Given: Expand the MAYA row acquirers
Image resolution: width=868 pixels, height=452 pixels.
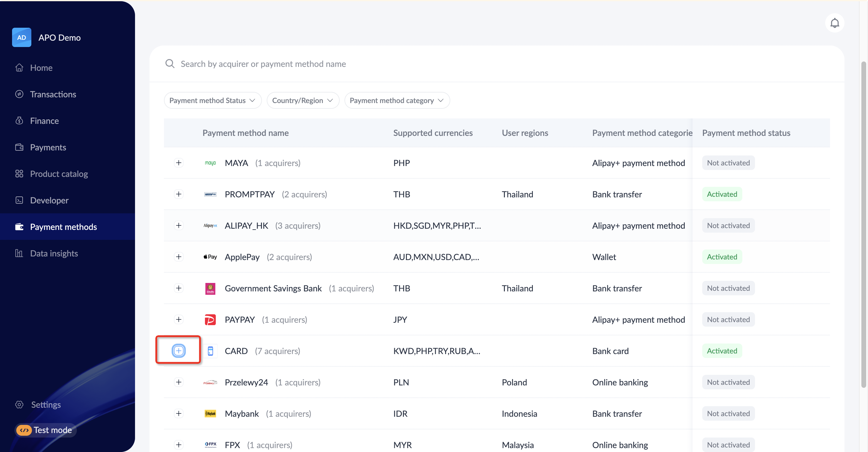Looking at the screenshot, I should coord(179,163).
